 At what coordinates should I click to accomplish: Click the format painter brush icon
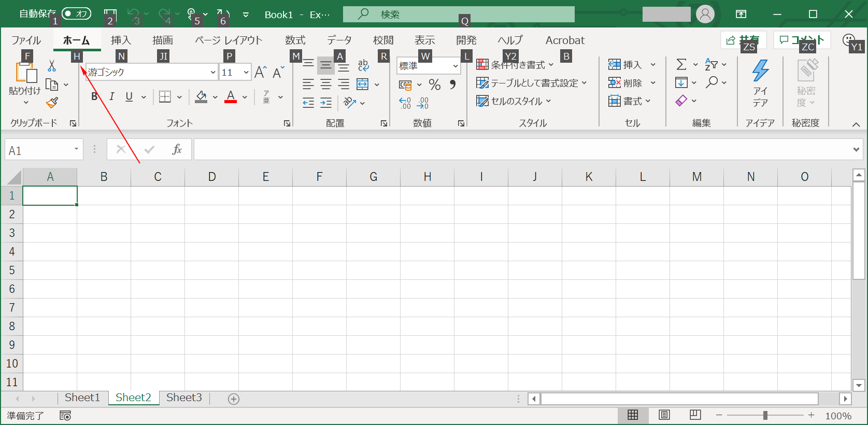pyautogui.click(x=52, y=103)
